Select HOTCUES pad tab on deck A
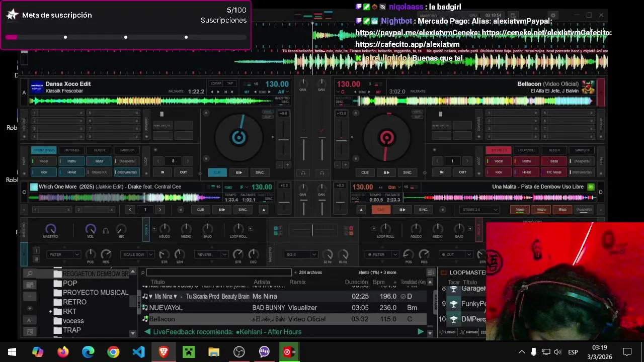 coord(72,150)
